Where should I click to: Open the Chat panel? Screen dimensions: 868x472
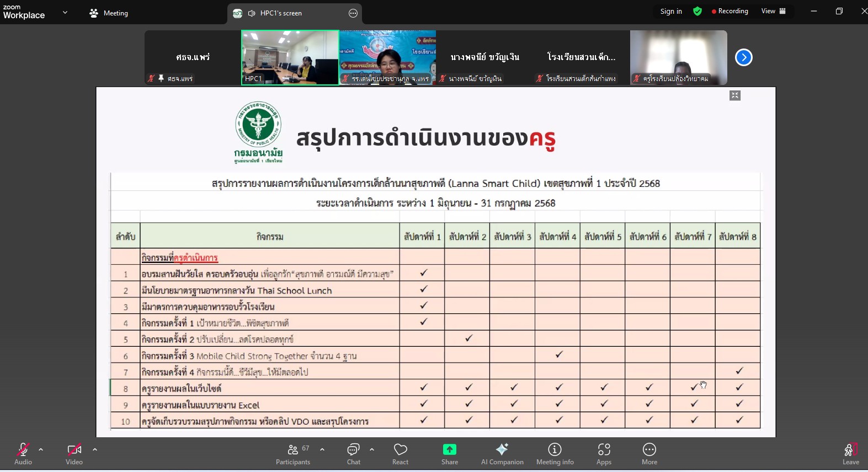click(x=353, y=454)
